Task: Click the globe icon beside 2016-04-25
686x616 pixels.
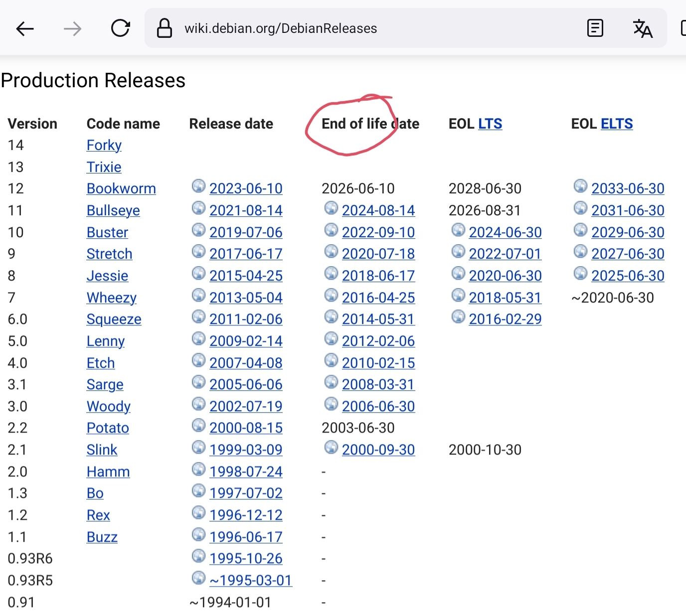Action: pyautogui.click(x=331, y=295)
